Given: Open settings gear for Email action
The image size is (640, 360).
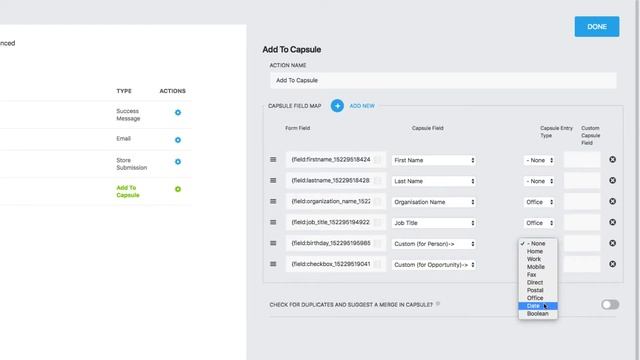Looking at the screenshot, I should pos(178,140).
